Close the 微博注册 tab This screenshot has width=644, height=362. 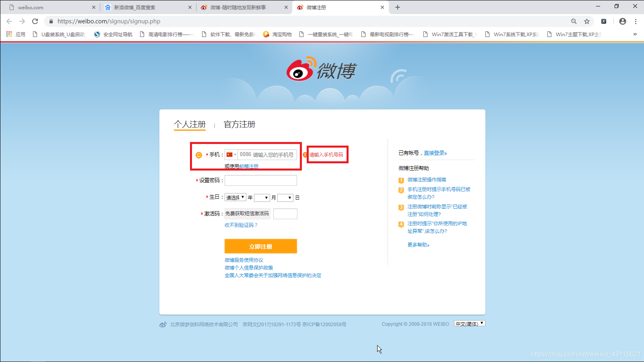point(382,7)
